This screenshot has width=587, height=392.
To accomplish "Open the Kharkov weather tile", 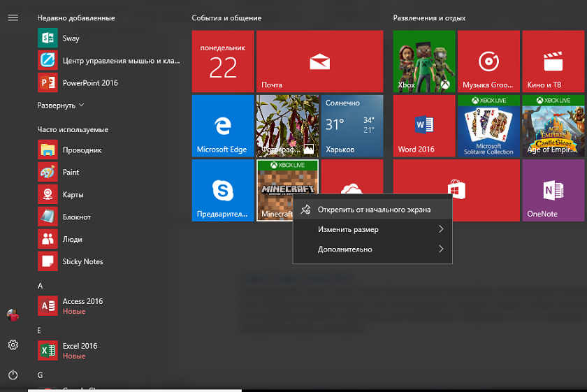I will point(352,126).
